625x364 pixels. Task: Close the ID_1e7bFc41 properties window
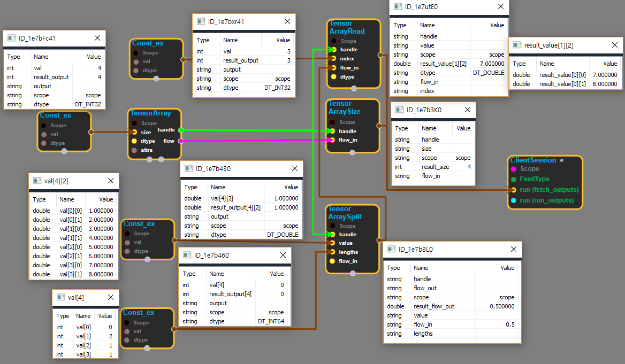(x=97, y=38)
